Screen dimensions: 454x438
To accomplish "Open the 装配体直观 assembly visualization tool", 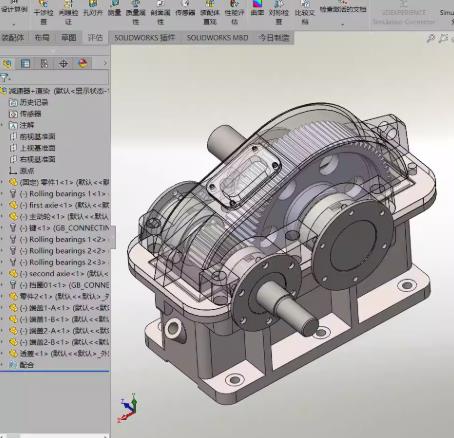I will pos(210,13).
